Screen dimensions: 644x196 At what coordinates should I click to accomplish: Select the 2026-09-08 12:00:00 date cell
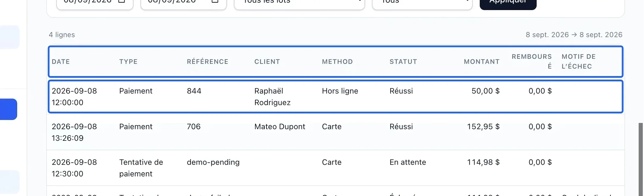click(74, 97)
